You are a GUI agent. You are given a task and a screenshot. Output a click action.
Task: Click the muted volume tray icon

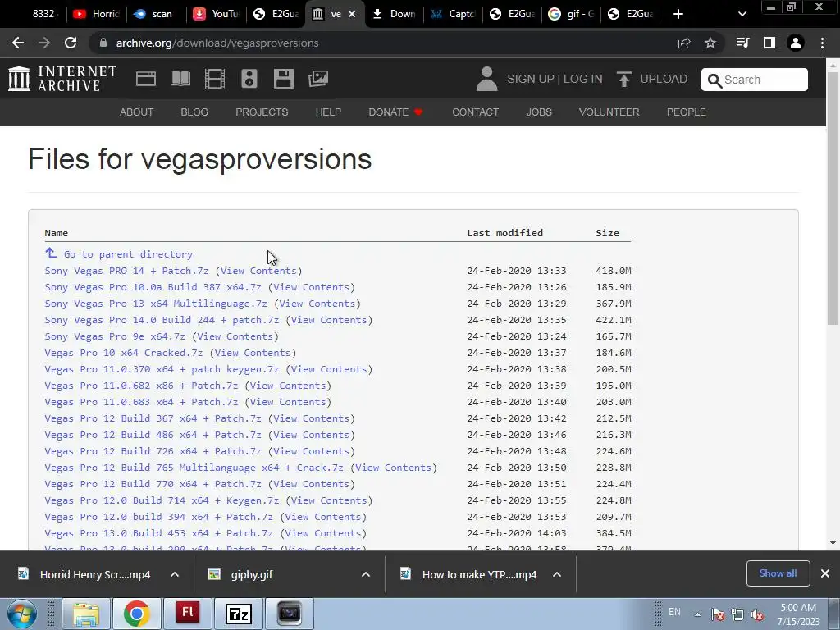tap(757, 614)
